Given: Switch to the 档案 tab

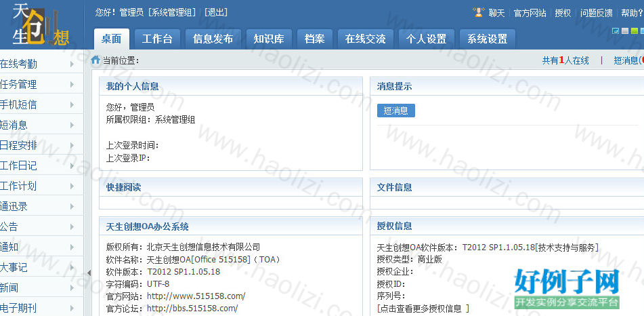Looking at the screenshot, I should [315, 39].
